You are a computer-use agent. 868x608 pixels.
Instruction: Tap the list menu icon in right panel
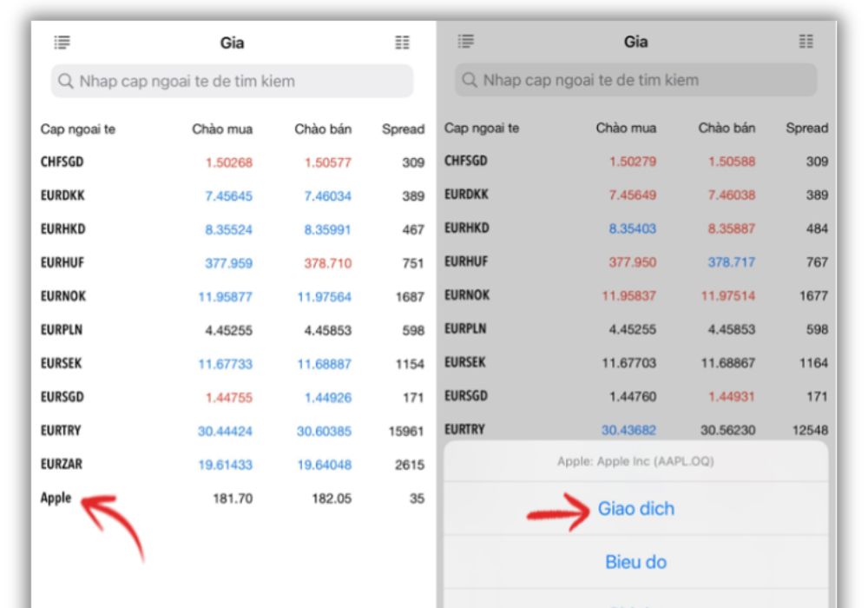[x=466, y=41]
